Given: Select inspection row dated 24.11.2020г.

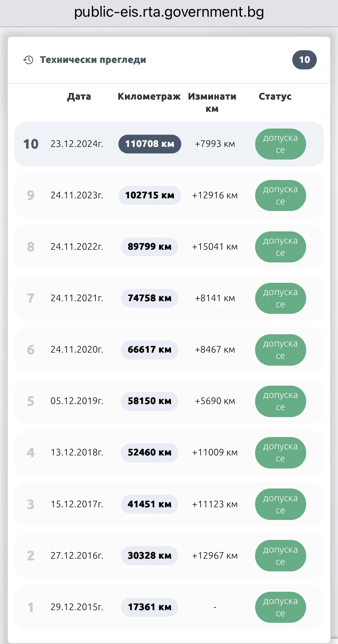Looking at the screenshot, I should coord(169,350).
